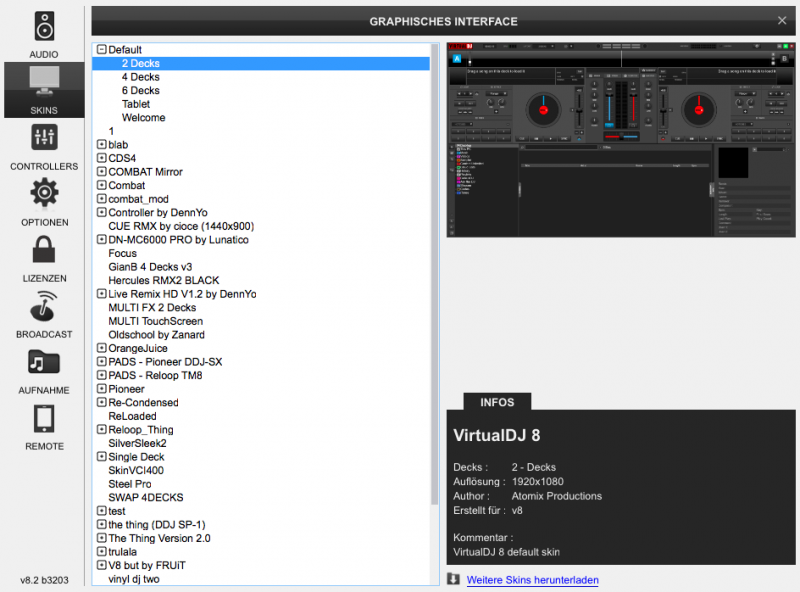Expand the Re-Condensed skin group
Viewport: 800px width, 592px height.
coord(102,402)
